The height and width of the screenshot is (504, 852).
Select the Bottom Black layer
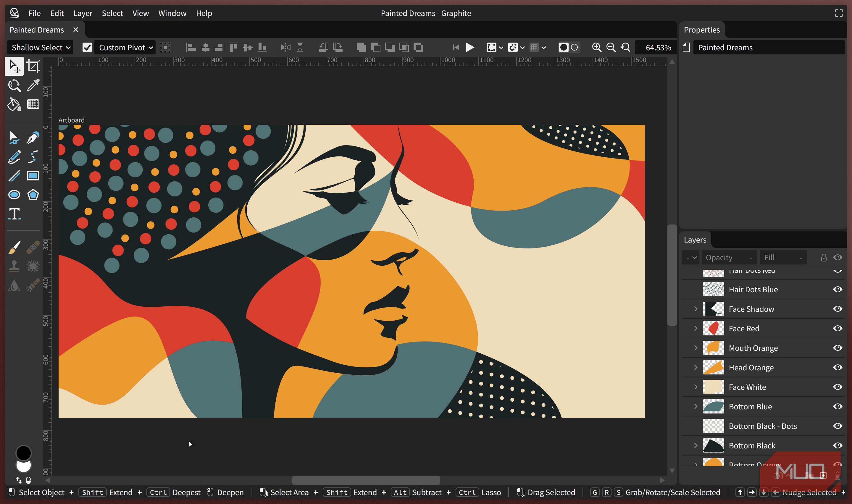pos(763,446)
